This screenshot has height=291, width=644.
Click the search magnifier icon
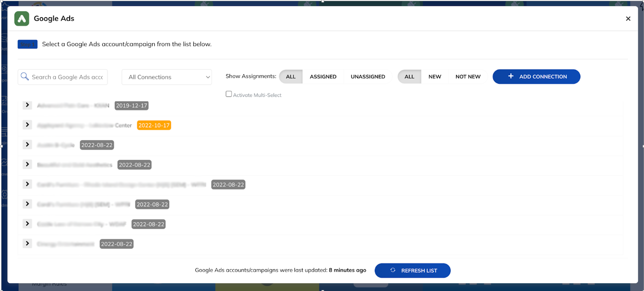(x=25, y=76)
